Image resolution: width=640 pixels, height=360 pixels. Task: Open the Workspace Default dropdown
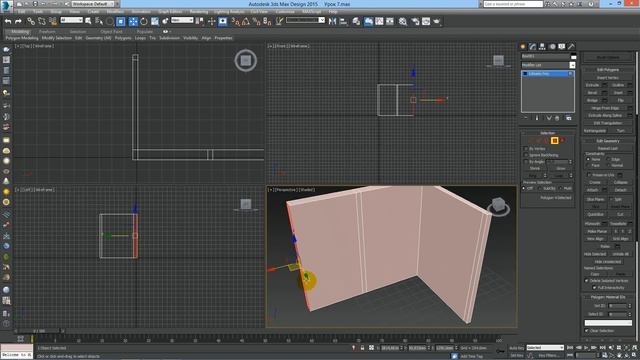tap(94, 4)
